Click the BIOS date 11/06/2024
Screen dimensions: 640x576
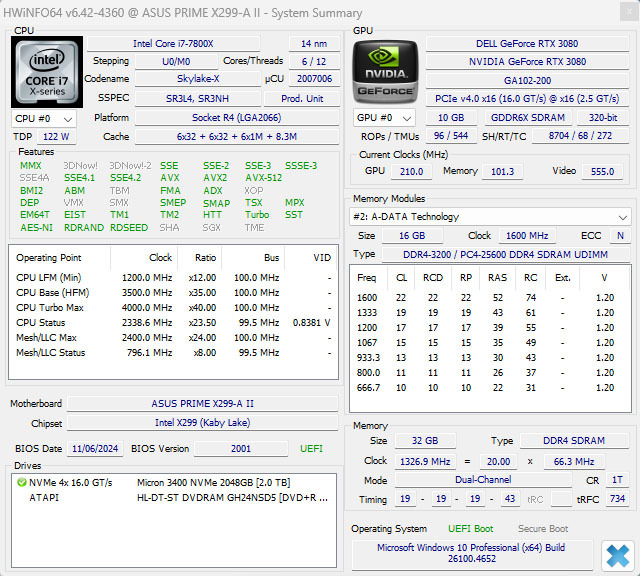95,449
